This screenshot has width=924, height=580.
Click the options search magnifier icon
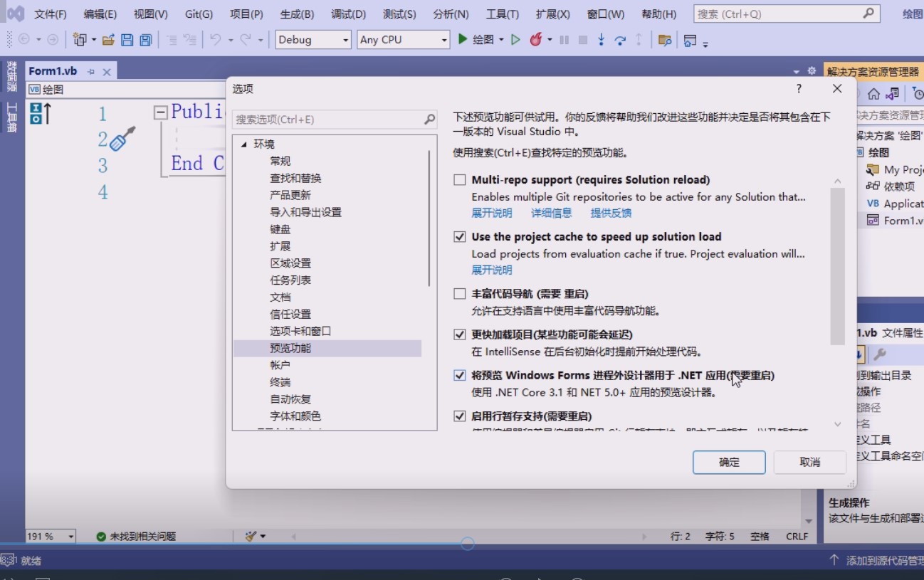[x=429, y=119]
